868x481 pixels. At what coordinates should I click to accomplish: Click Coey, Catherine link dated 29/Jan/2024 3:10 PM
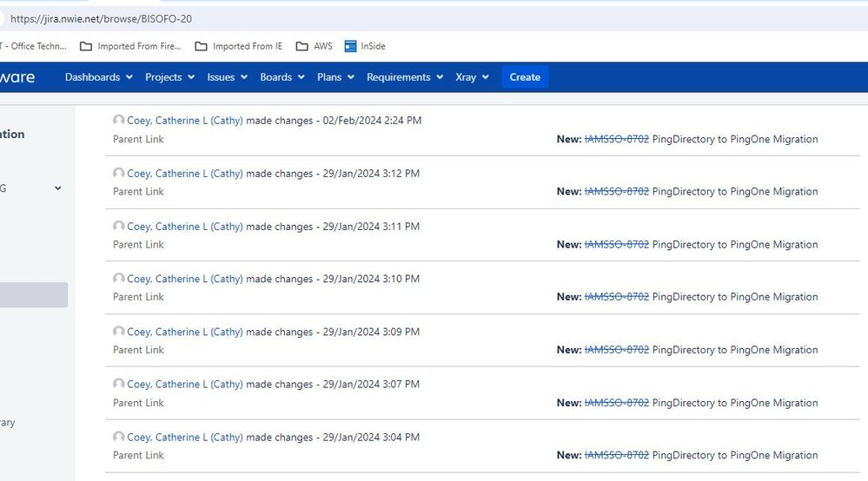(185, 280)
